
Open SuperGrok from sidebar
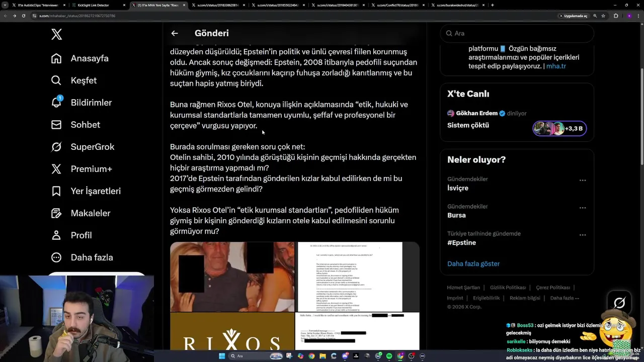[x=83, y=147]
